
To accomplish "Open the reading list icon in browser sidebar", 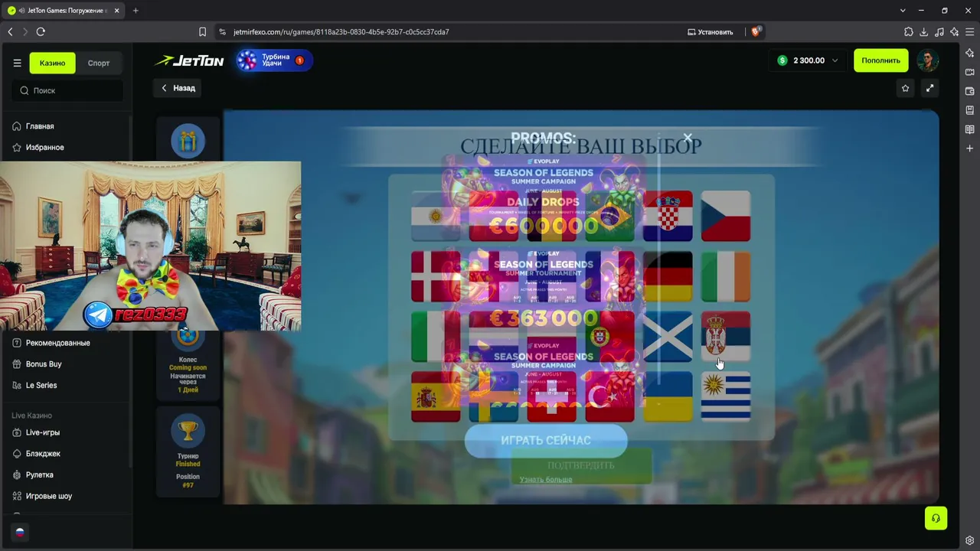I will tap(970, 129).
